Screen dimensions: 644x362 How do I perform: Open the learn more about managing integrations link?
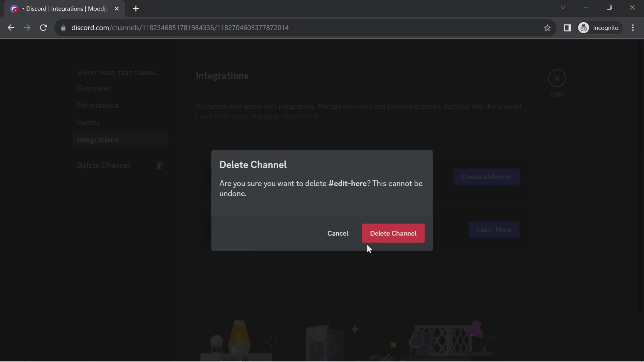pos(256,117)
